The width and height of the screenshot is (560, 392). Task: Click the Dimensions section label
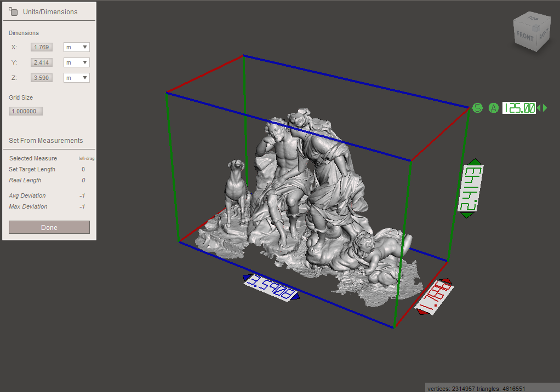pos(24,33)
